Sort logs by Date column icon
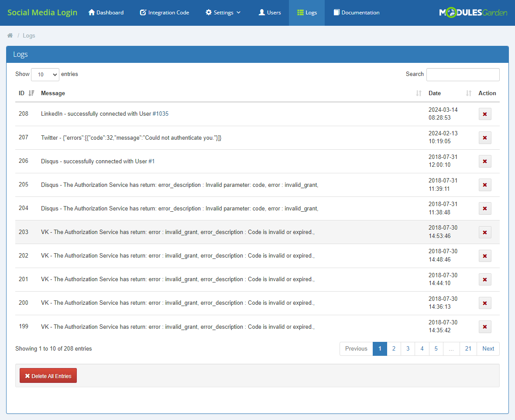The height and width of the screenshot is (420, 515). (469, 93)
